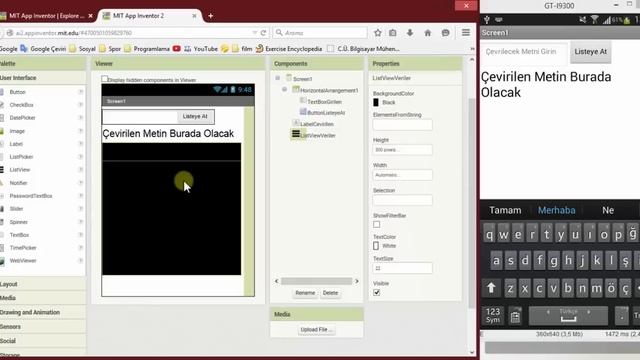
Task: Open help for Button component
Action: pos(81,92)
